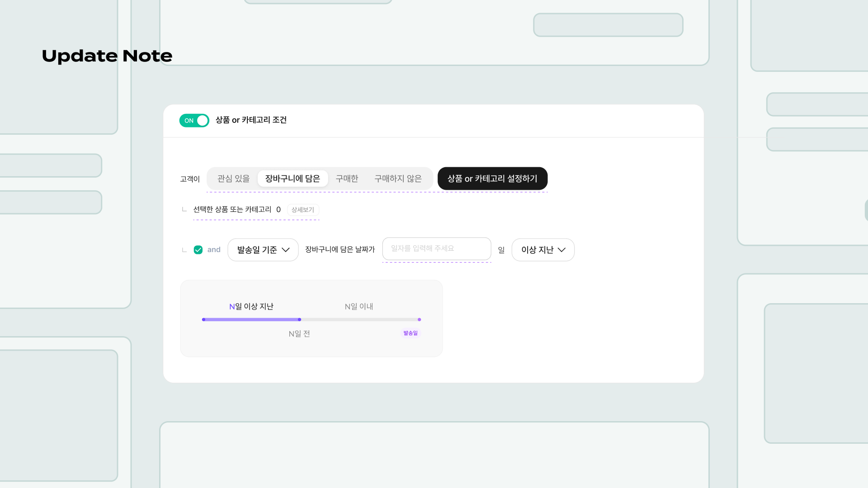
Task: Click the 구매하지 않은 filter tab
Action: point(398,178)
